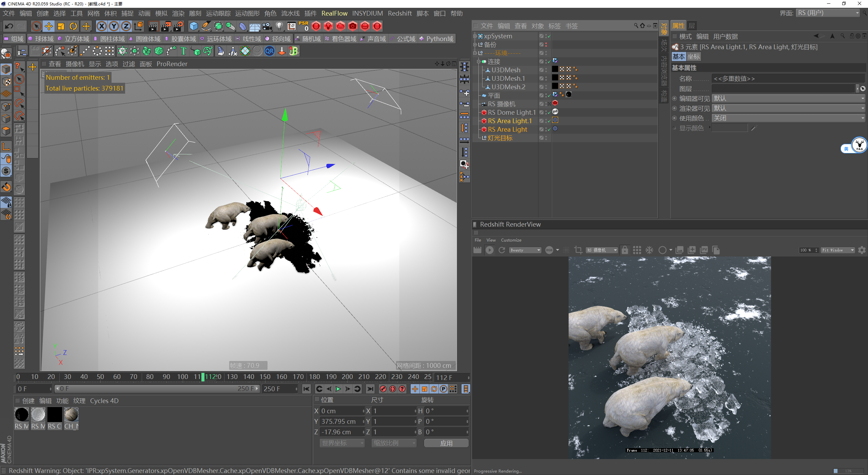Click the Cycles 4D material menu label
This screenshot has width=868, height=475.
[x=104, y=401]
